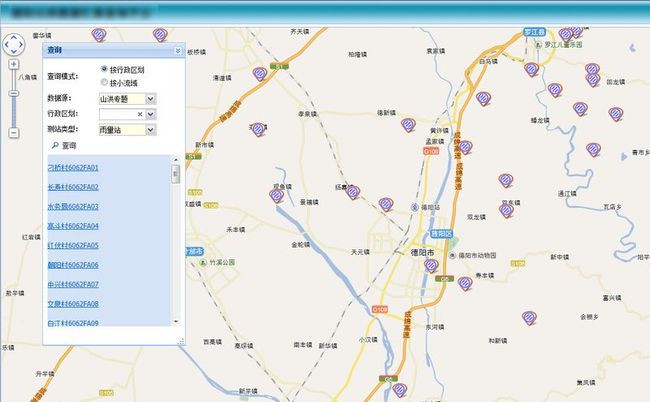The image size is (650, 402).
Task: Click the marker left of 回龙镇 at its level
Action: point(593,79)
